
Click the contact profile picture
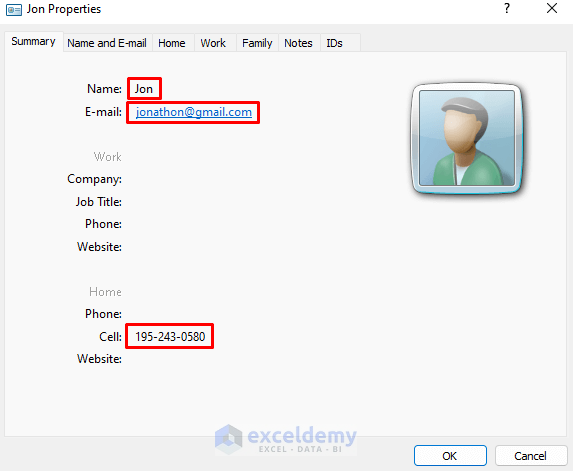[x=467, y=138]
